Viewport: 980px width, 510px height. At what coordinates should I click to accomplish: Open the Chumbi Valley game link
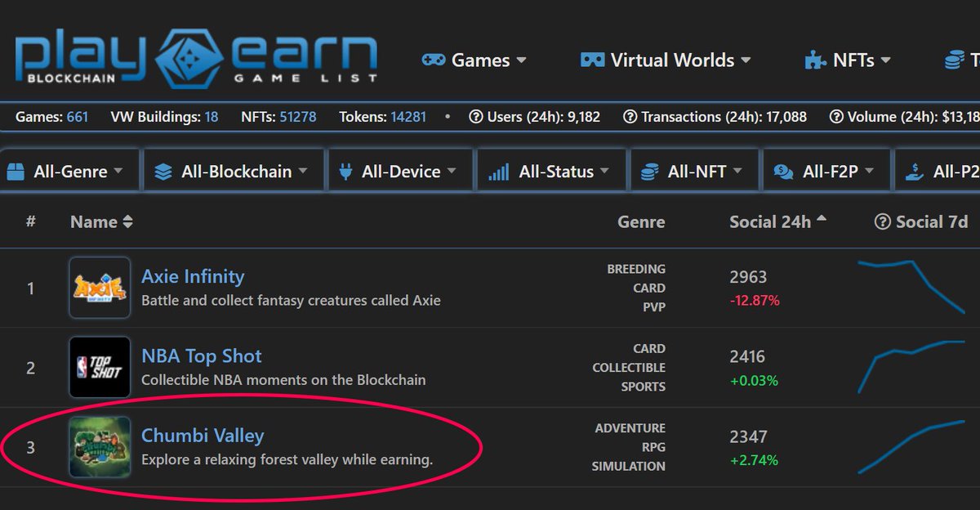click(x=203, y=436)
